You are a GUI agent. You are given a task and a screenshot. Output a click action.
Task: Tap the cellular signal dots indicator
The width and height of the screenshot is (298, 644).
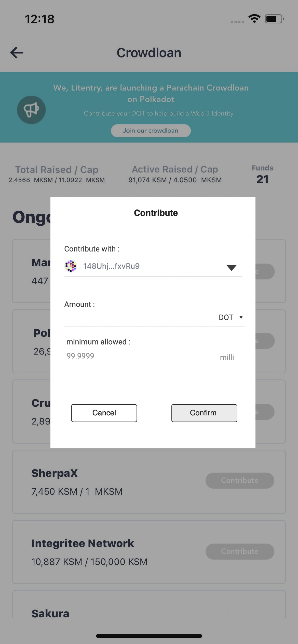click(237, 22)
